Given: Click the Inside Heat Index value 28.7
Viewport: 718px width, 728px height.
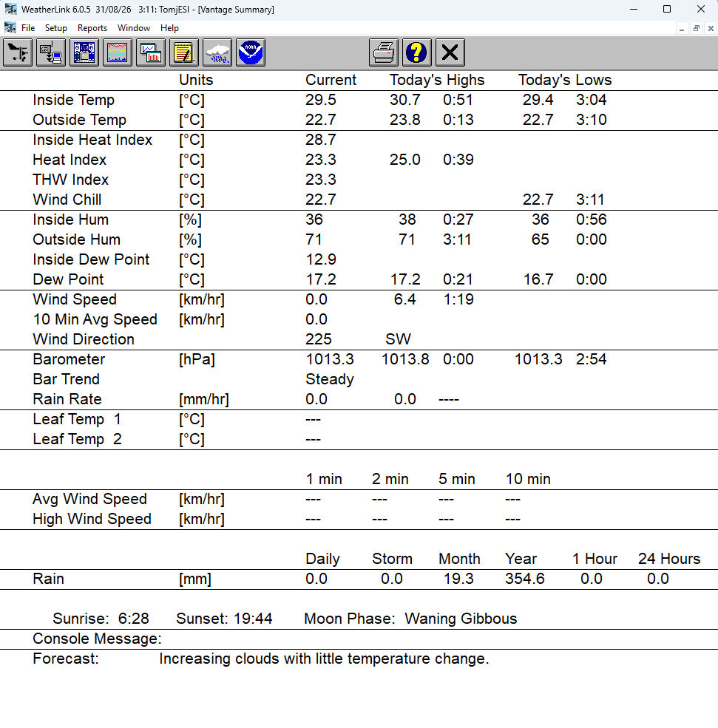Looking at the screenshot, I should [320, 140].
